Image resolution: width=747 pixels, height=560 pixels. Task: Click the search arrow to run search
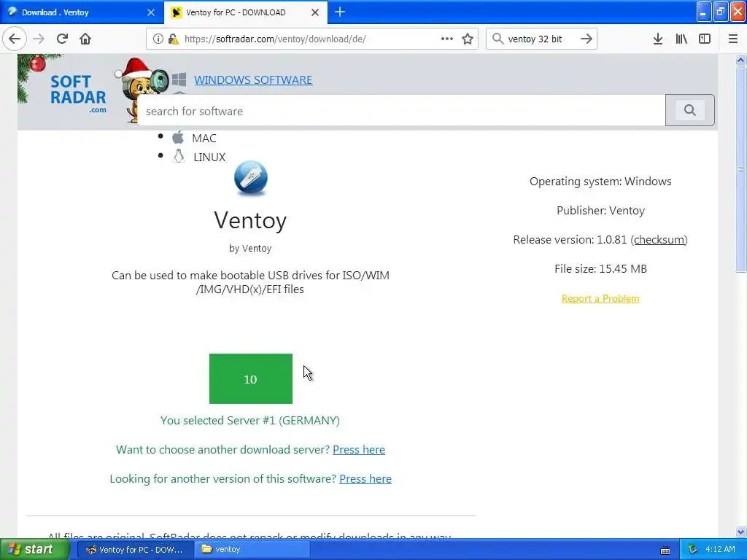pyautogui.click(x=587, y=39)
